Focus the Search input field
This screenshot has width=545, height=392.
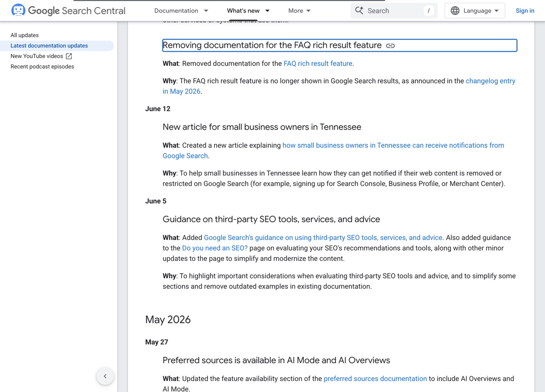[394, 10]
